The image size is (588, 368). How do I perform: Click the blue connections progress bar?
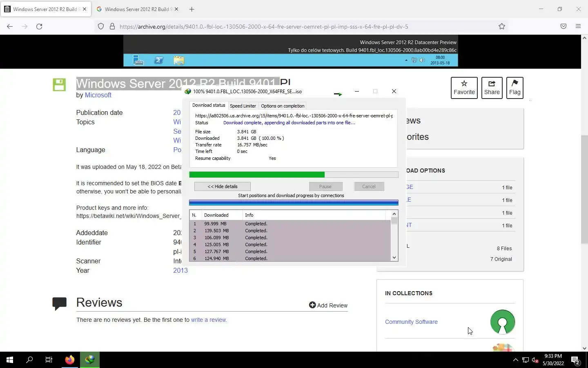tap(294, 202)
